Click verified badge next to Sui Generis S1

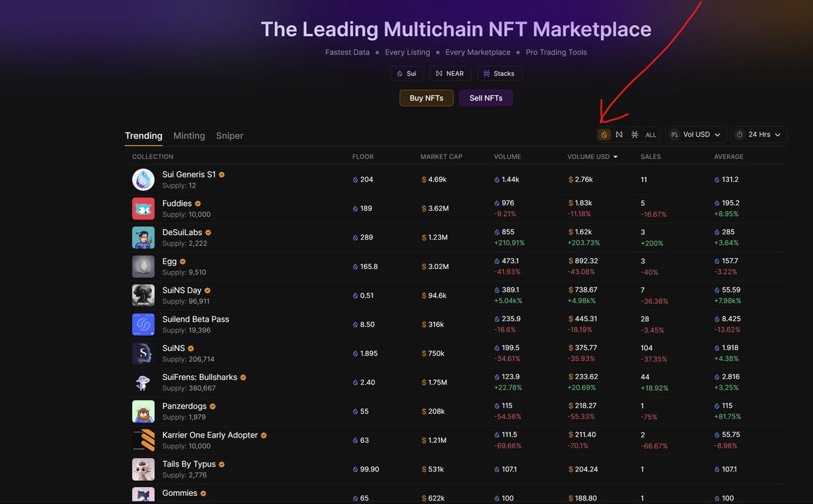[222, 175]
